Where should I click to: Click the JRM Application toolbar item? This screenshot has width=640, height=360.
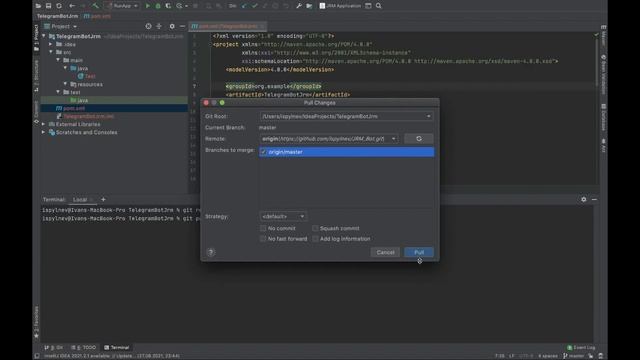coord(340,6)
